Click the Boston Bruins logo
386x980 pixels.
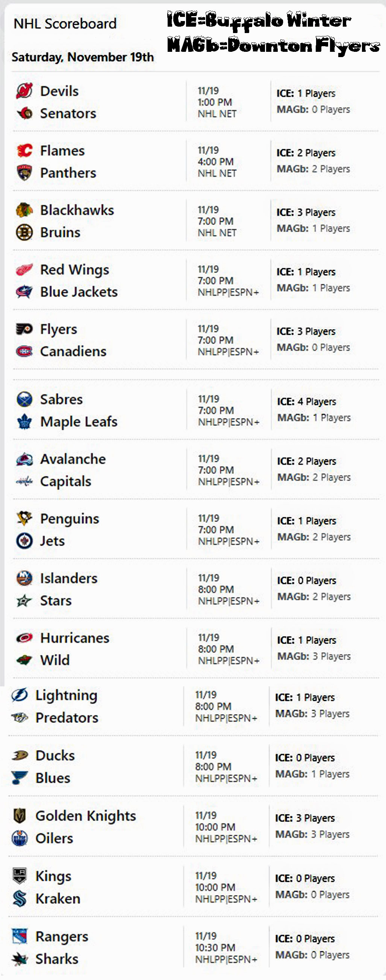coord(24,232)
